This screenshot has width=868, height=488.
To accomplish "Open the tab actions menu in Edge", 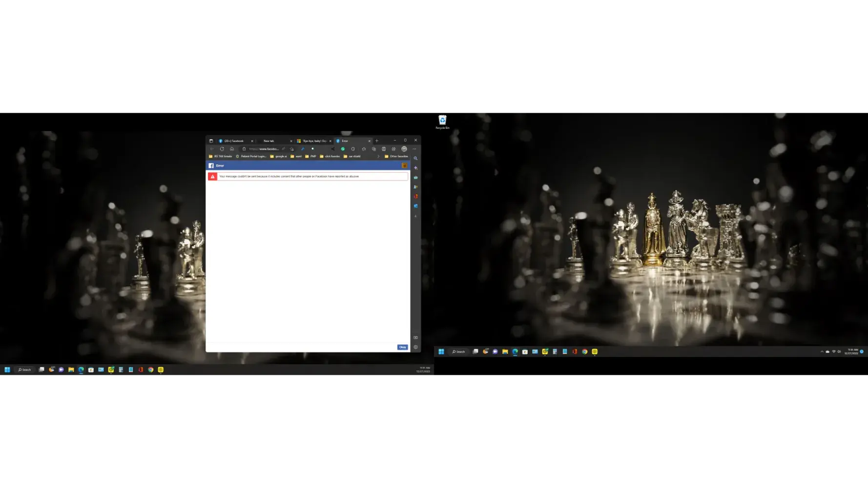I will click(x=211, y=141).
